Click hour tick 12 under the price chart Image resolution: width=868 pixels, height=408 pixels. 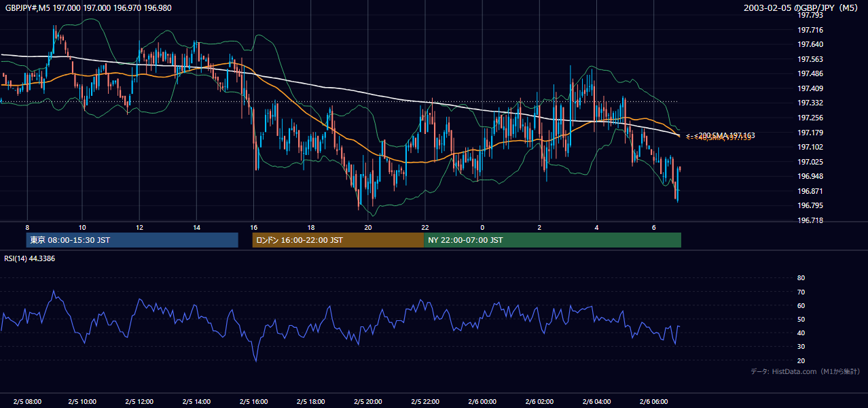pos(139,227)
